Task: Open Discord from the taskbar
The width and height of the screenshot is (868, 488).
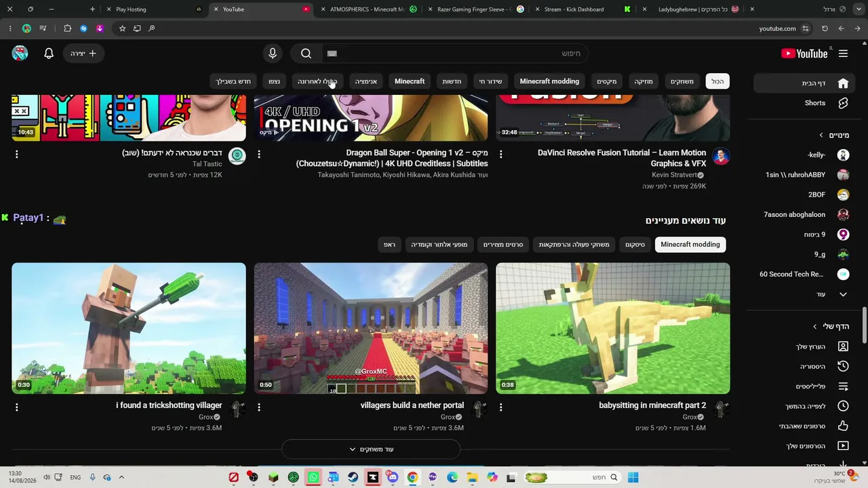Action: tap(393, 477)
